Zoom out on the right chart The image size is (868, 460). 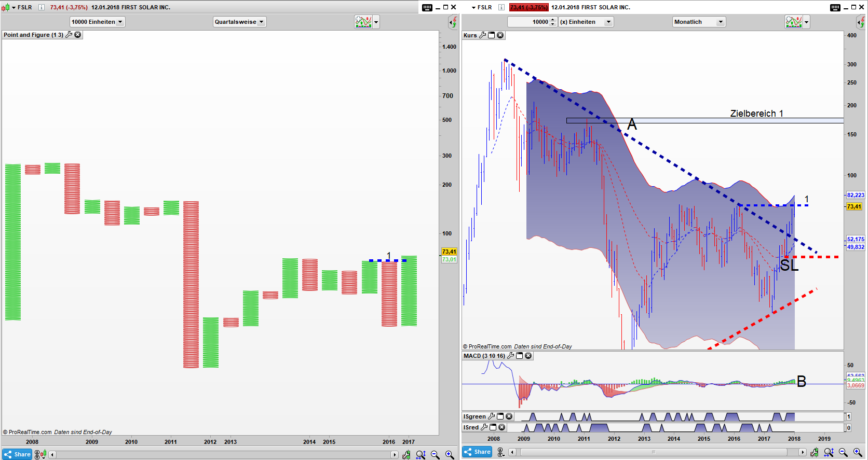coord(843,453)
